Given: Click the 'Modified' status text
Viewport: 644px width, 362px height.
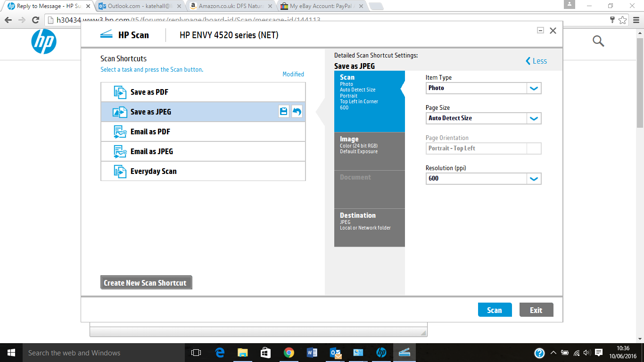Looking at the screenshot, I should tap(293, 74).
